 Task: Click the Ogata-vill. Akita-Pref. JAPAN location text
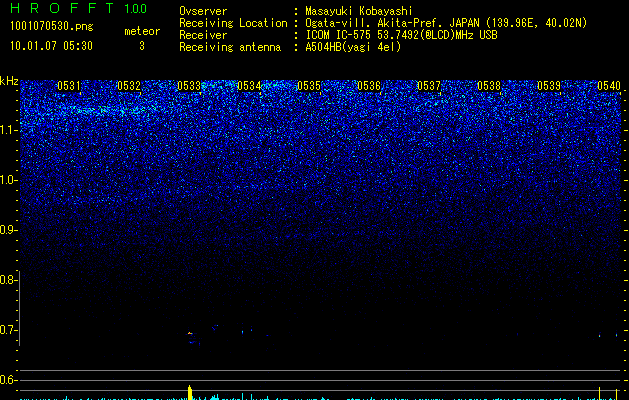446,23
